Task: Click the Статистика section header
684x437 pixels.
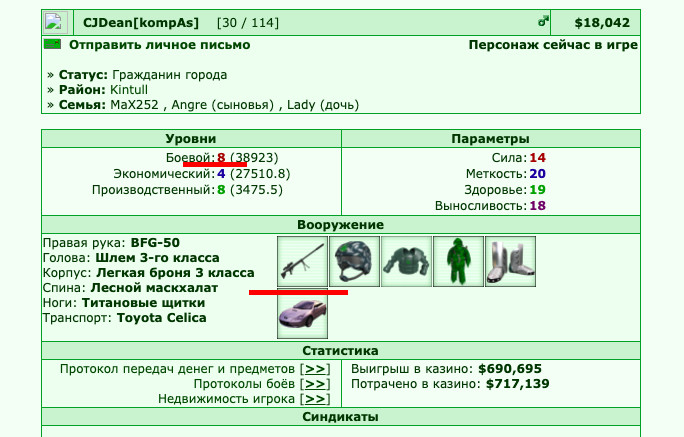Action: tap(341, 351)
